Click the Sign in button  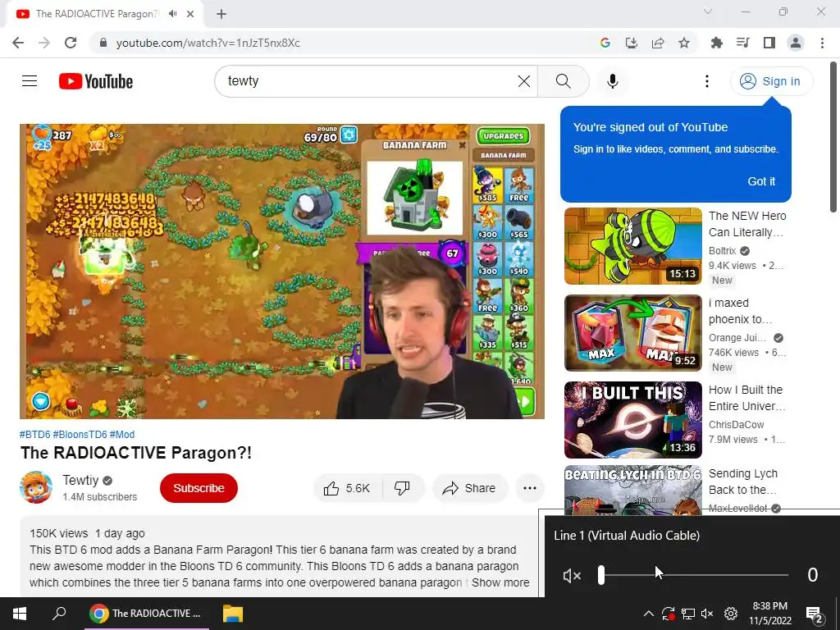coord(771,81)
